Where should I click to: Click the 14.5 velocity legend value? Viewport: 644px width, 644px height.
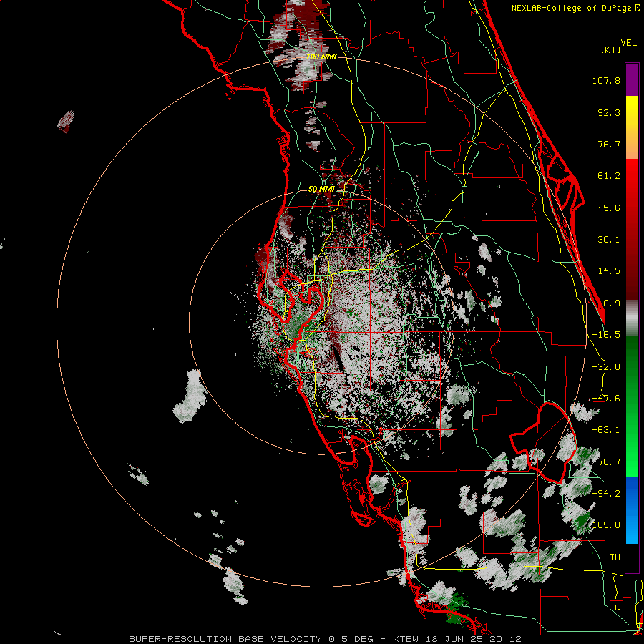tap(609, 271)
